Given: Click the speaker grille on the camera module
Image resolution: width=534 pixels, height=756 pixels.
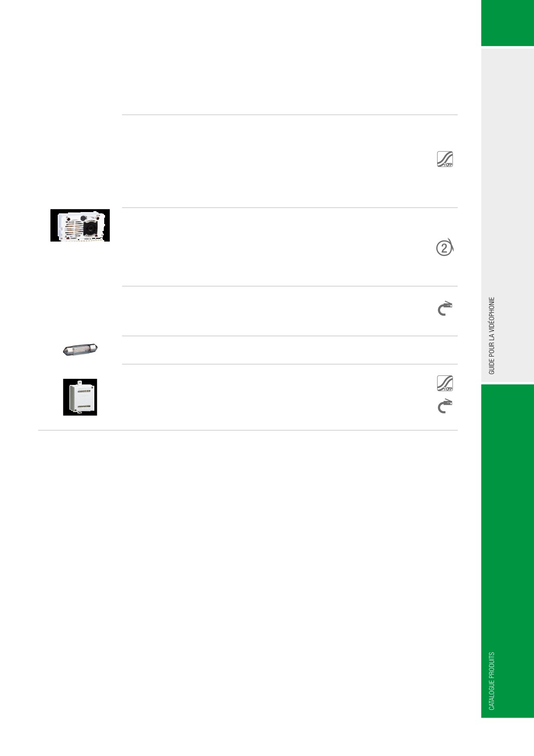Looking at the screenshot, I should click(74, 228).
